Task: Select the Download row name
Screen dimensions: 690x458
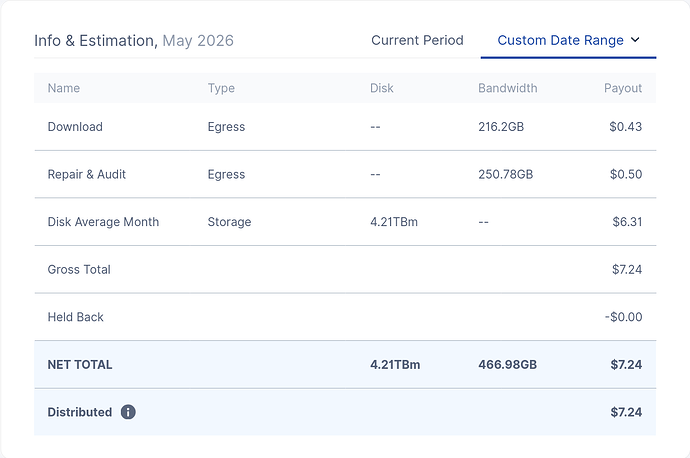Action: pyautogui.click(x=75, y=127)
